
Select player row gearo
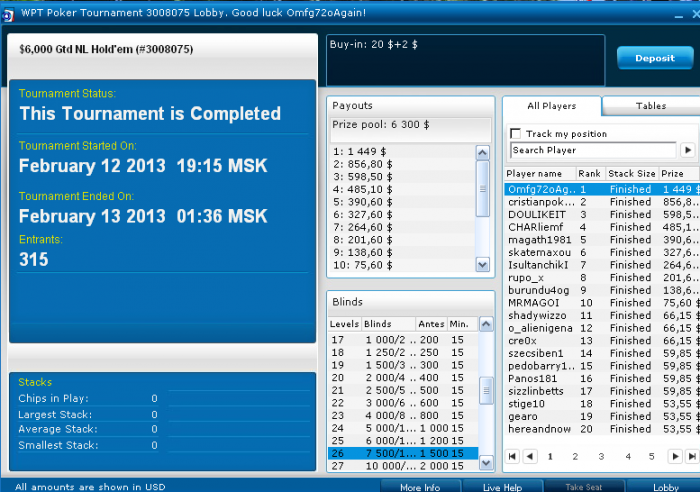pyautogui.click(x=602, y=416)
